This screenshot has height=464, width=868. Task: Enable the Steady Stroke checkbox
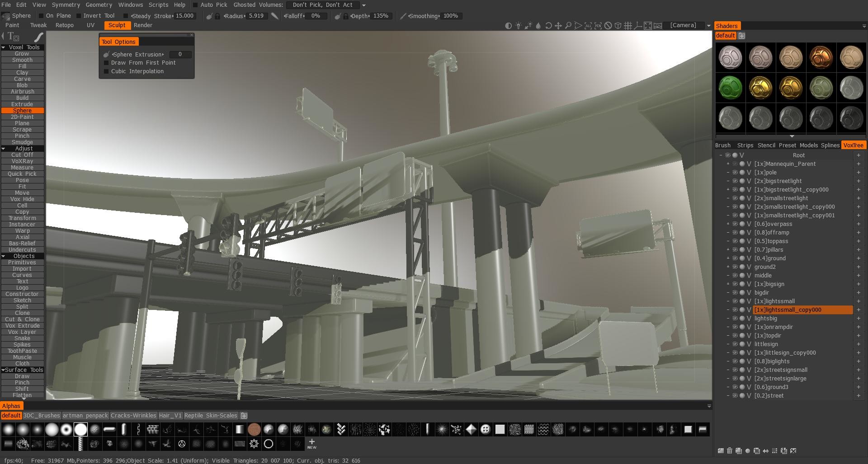(126, 16)
